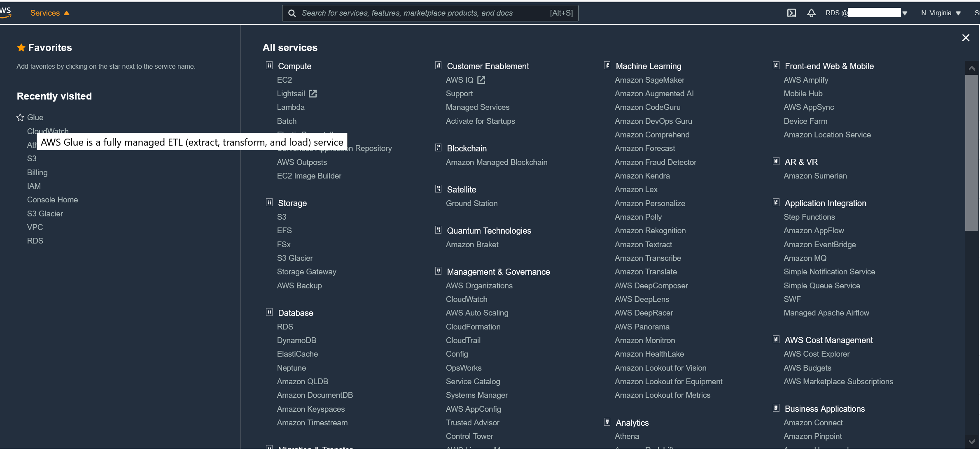980x450 pixels.
Task: Star Glue as a favorite
Action: tap(20, 118)
